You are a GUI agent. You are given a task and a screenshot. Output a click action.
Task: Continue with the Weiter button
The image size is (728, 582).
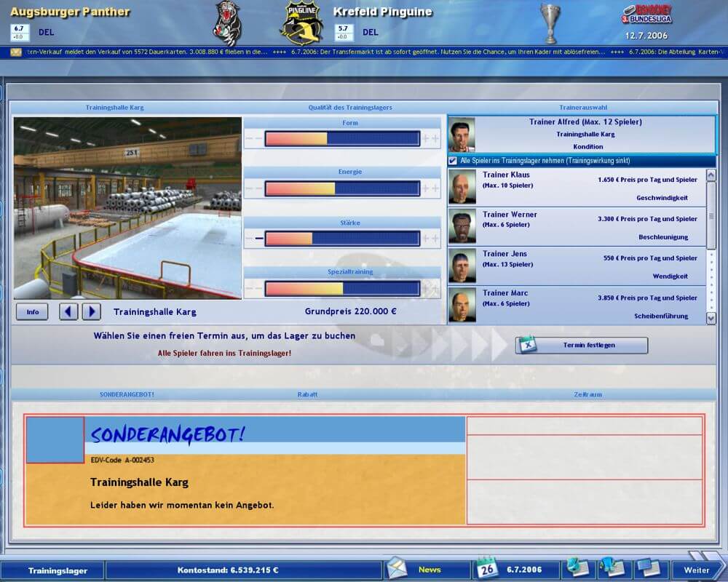coord(697,570)
